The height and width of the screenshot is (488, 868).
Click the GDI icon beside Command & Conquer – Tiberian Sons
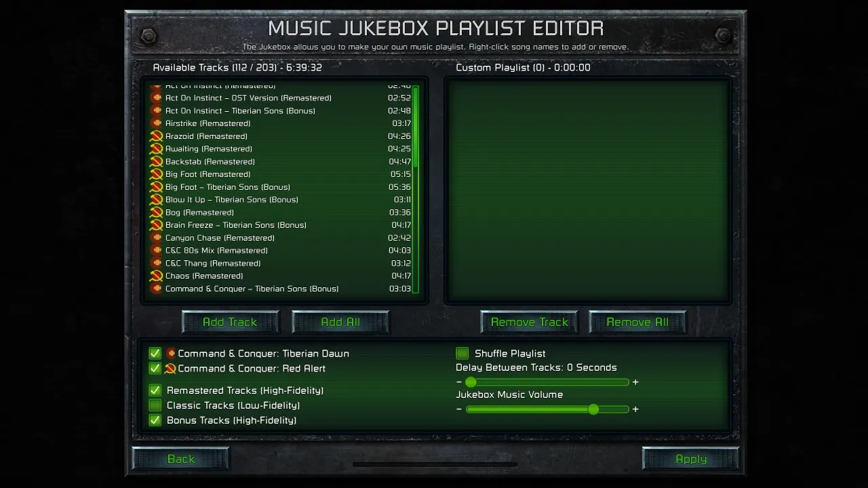[x=156, y=289]
